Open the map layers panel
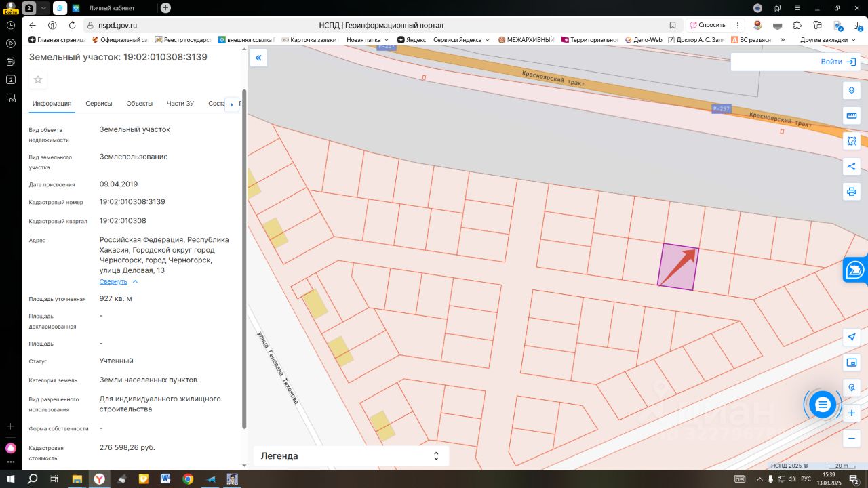This screenshot has width=868, height=488. (852, 90)
